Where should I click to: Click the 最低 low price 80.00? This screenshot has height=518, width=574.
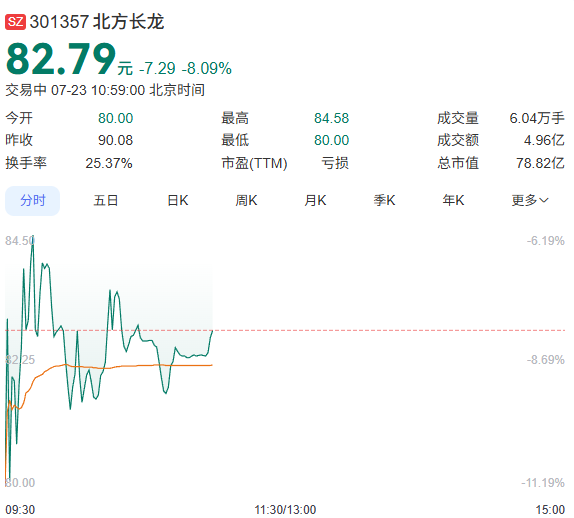[331, 140]
